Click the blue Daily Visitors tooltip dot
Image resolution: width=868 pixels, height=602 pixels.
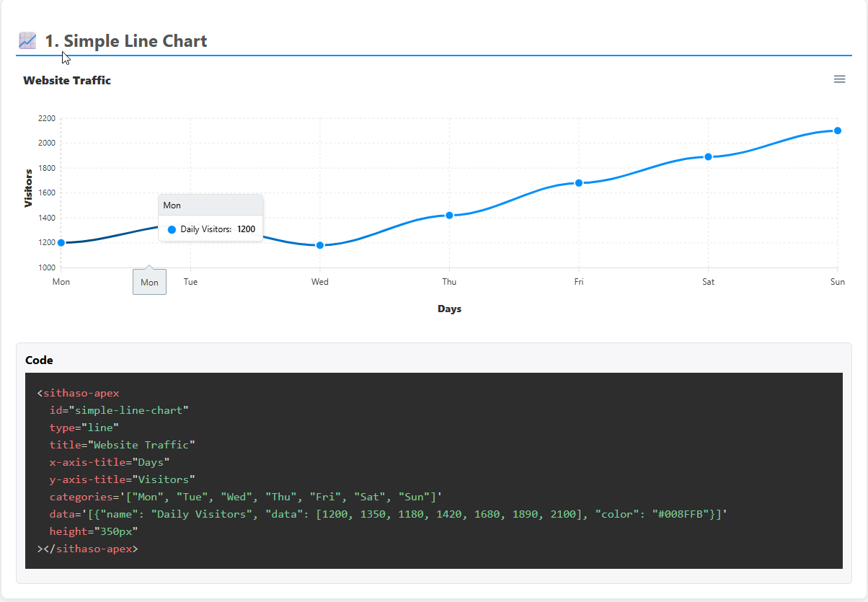[172, 229]
